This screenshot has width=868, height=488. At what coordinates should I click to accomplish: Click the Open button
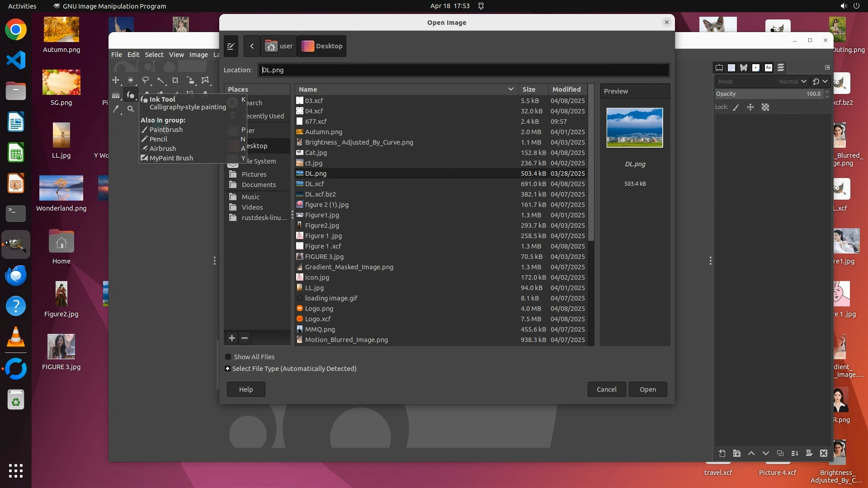647,389
